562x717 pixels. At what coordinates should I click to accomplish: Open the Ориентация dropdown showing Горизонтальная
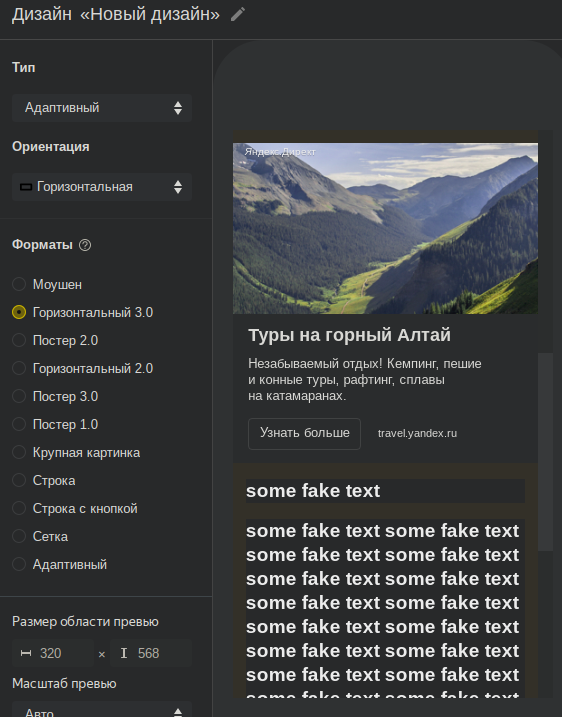(102, 187)
